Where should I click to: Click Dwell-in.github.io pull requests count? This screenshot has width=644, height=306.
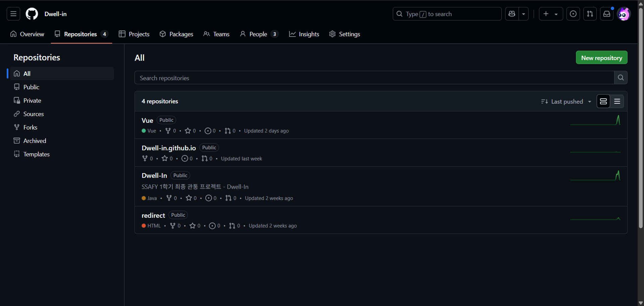point(207,159)
